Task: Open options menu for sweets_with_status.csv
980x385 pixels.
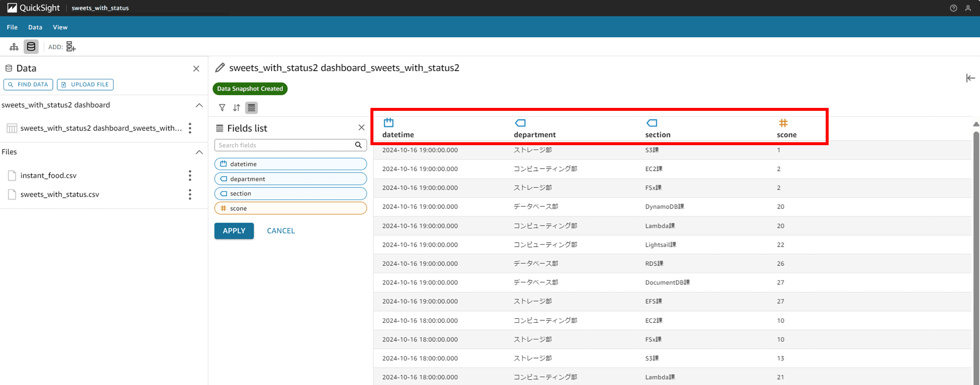Action: tap(190, 194)
